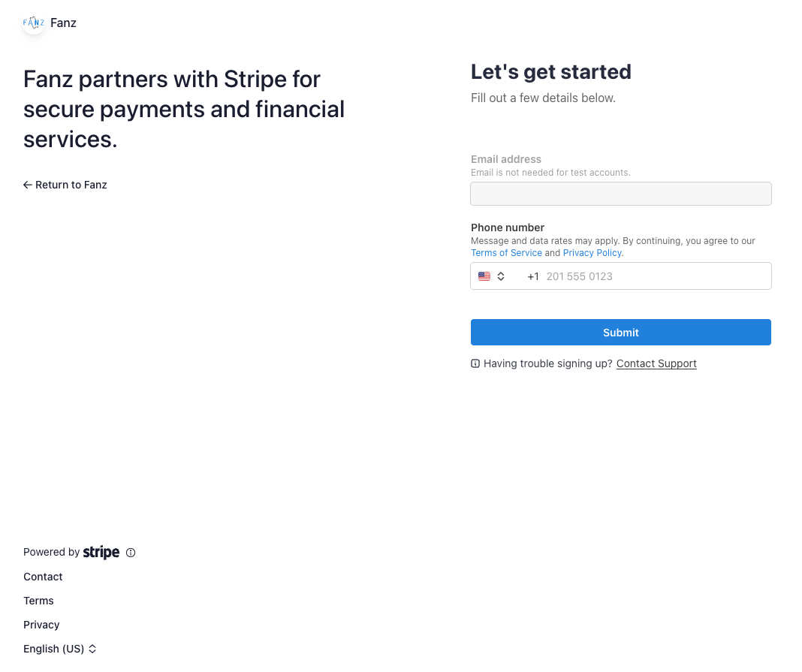
Task: Click the US flag icon
Action: point(484,276)
